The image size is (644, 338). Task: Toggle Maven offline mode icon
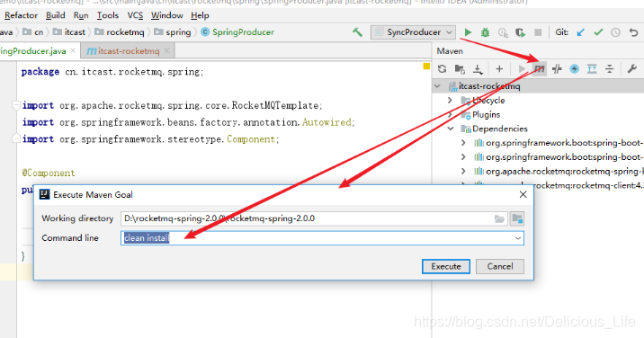point(557,69)
